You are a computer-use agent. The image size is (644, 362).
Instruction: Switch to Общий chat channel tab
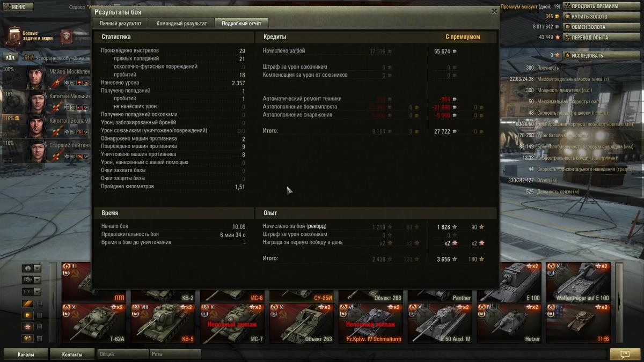coord(122,354)
